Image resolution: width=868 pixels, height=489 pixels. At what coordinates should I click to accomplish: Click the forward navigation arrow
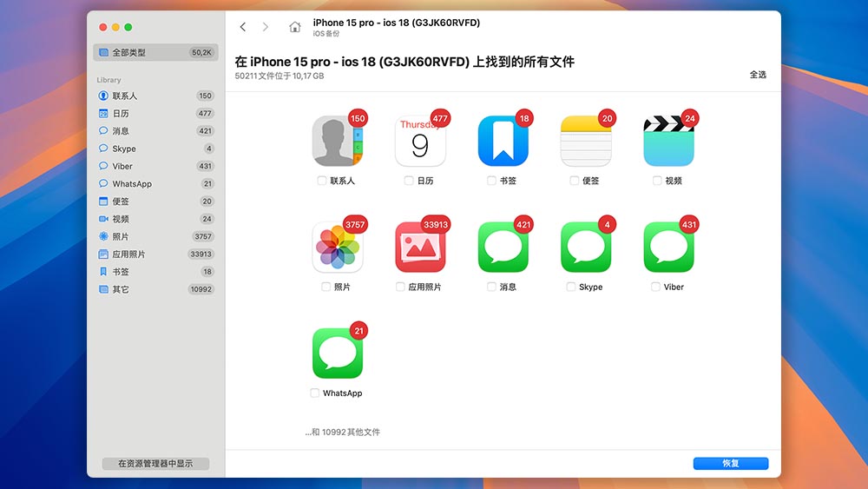click(266, 27)
